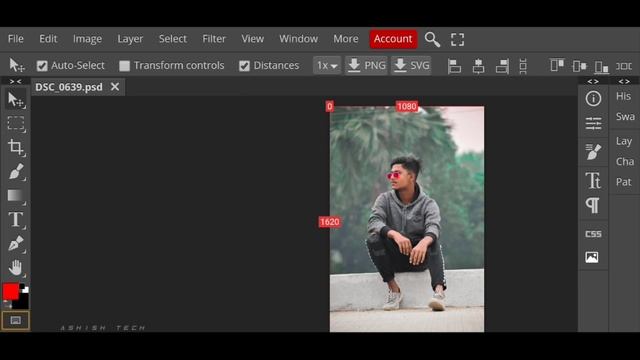This screenshot has height=360, width=640.
Task: Open the Filter menu
Action: click(214, 39)
